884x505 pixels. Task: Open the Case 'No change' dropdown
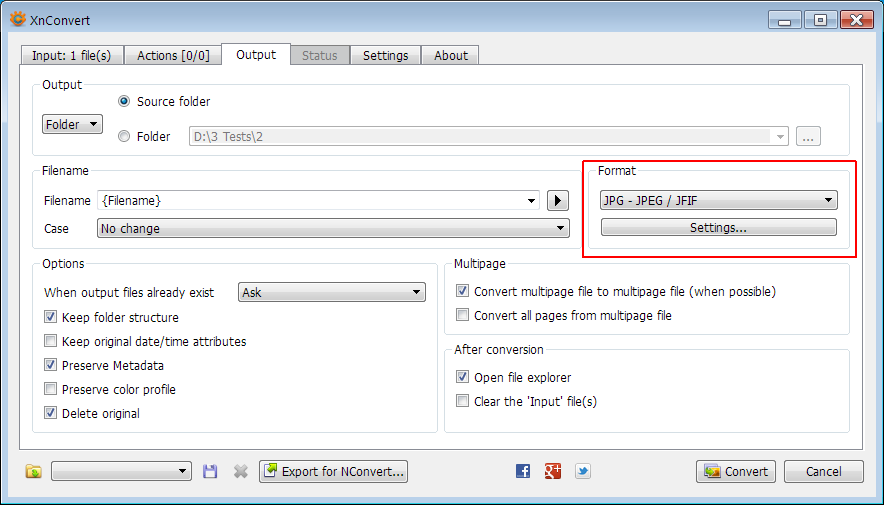[x=333, y=228]
